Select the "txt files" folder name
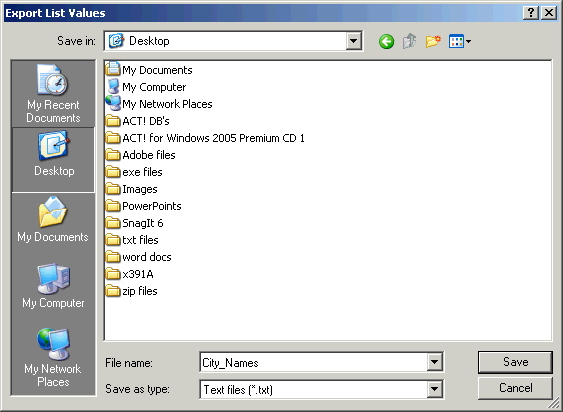 140,240
